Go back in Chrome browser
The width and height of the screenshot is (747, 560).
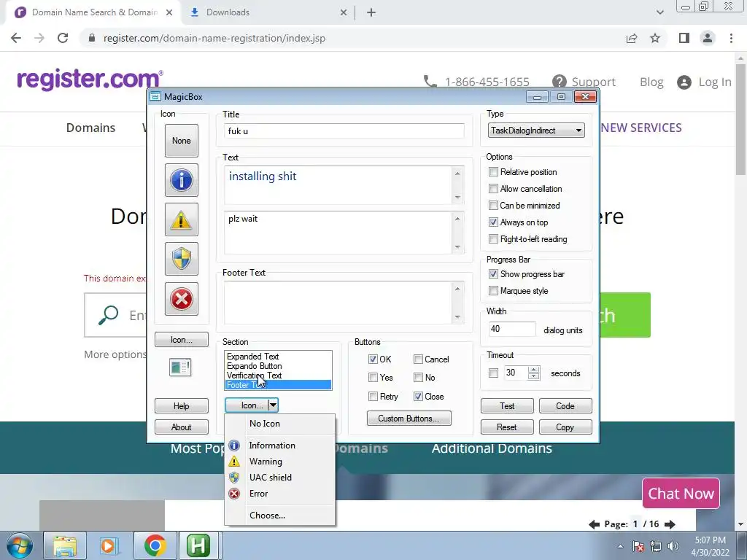(16, 38)
